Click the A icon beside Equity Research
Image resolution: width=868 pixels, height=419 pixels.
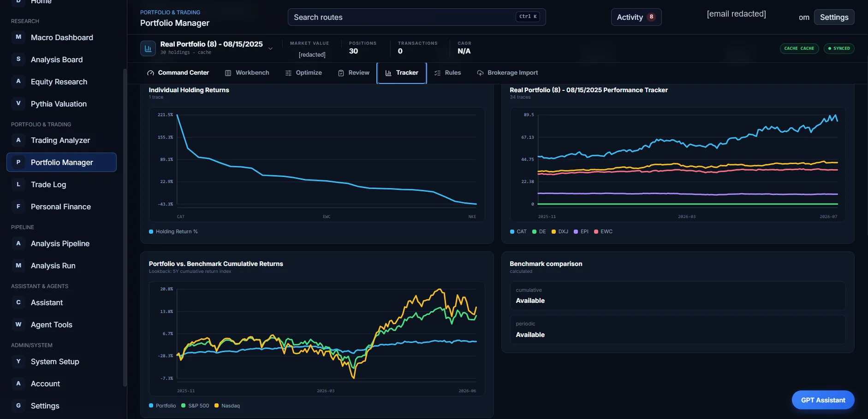click(x=18, y=81)
